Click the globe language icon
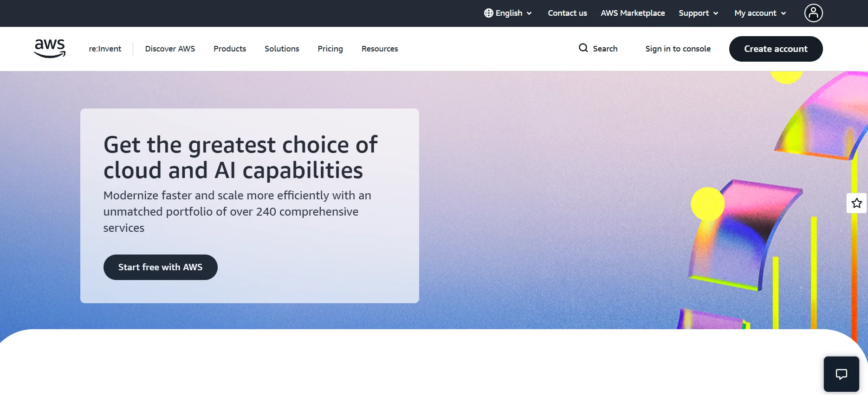This screenshot has width=868, height=395. tap(488, 13)
